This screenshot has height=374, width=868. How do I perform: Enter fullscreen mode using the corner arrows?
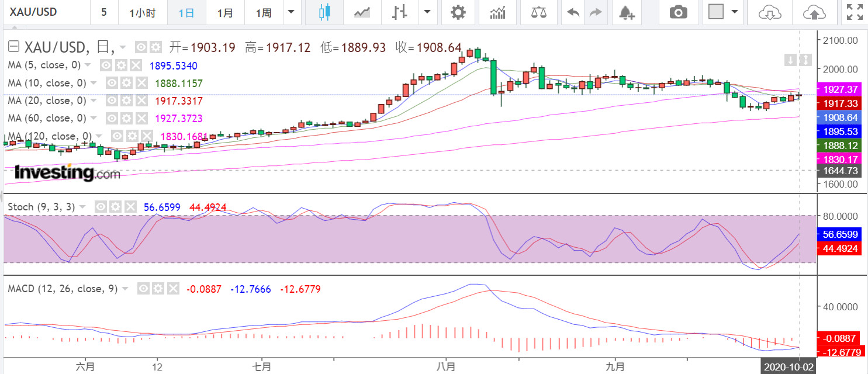[855, 12]
